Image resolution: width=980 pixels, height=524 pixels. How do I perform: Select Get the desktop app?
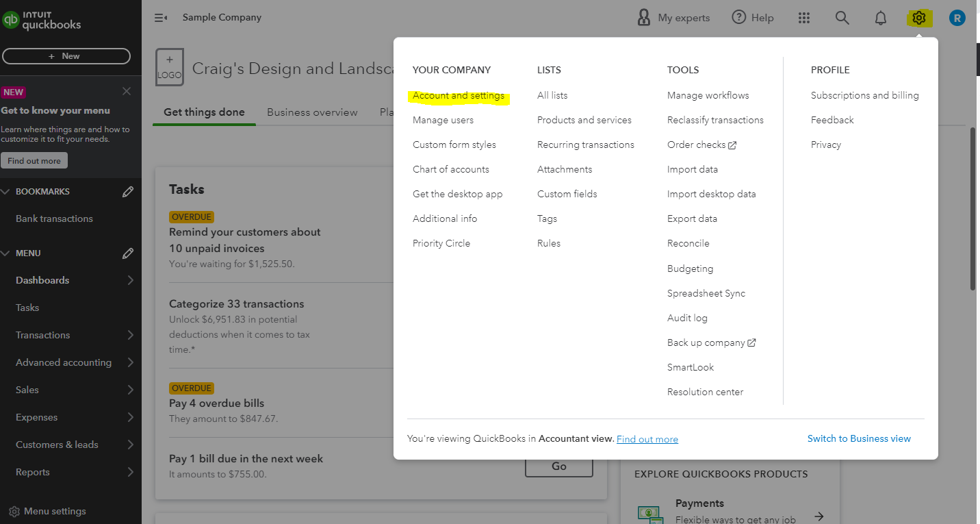458,194
